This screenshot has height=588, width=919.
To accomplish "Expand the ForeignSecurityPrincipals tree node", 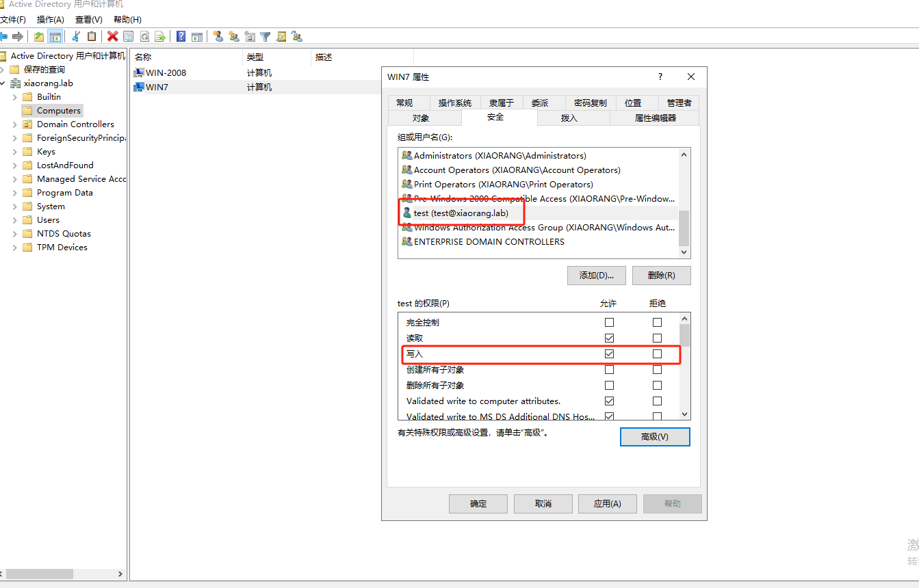I will point(15,138).
